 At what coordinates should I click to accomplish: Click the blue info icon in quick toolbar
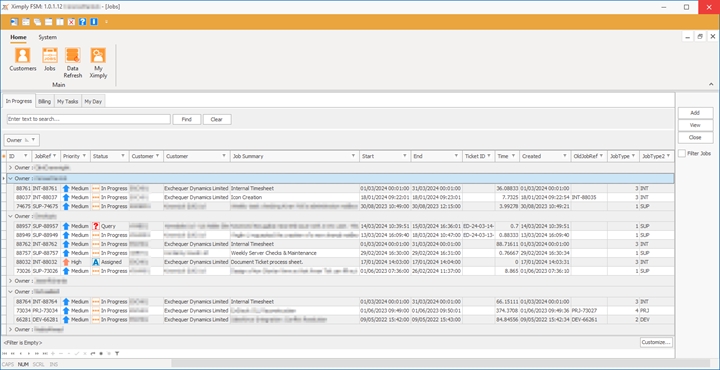94,22
